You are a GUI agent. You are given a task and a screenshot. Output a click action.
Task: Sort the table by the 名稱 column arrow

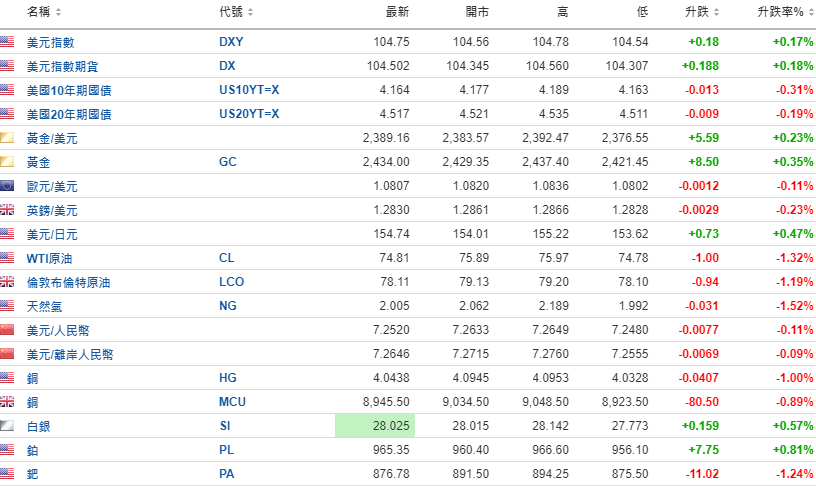point(58,13)
